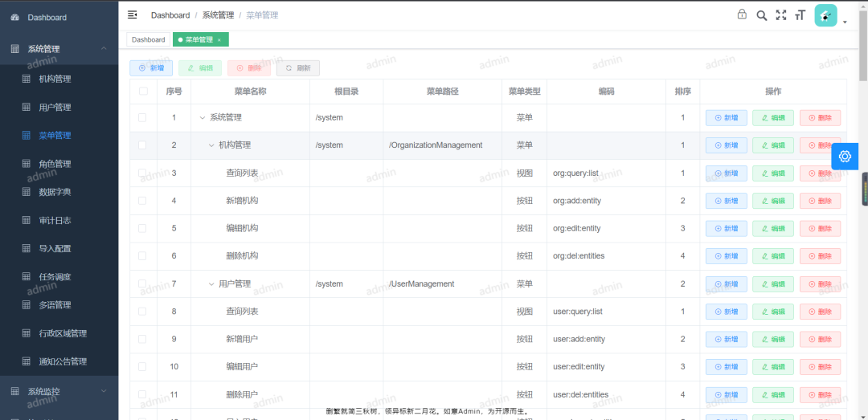
Task: Click the lock screen icon
Action: pos(742,14)
